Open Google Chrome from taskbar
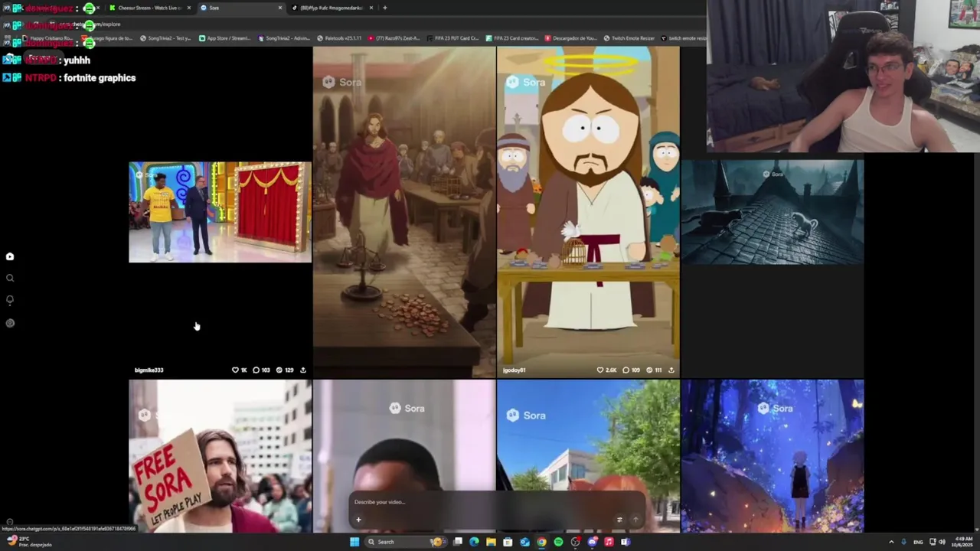Screen dimensions: 980x551 point(541,542)
